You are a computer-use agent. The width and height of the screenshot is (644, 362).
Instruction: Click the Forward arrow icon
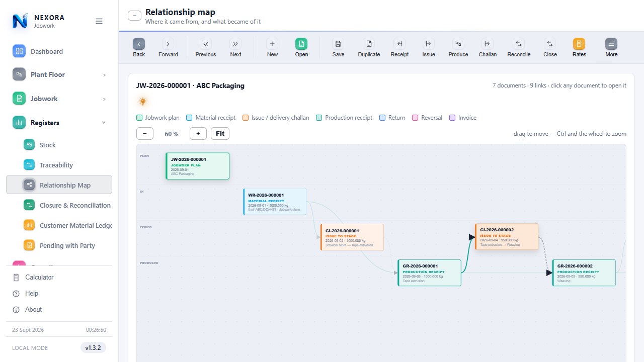click(168, 44)
